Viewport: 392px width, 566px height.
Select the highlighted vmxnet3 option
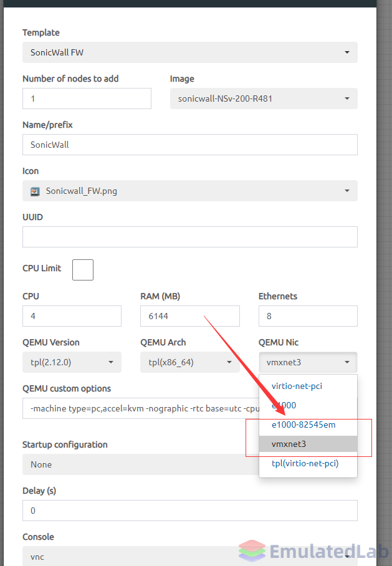(x=308, y=444)
